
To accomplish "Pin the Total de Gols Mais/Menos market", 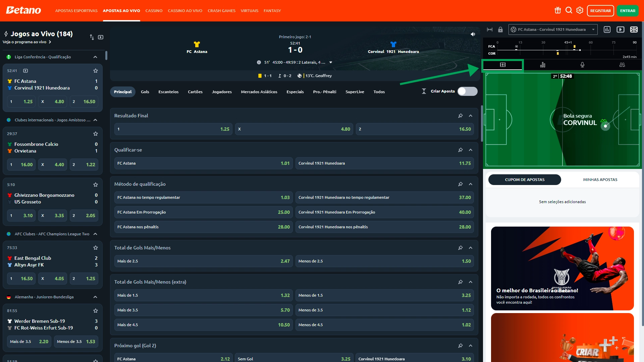I will [461, 248].
